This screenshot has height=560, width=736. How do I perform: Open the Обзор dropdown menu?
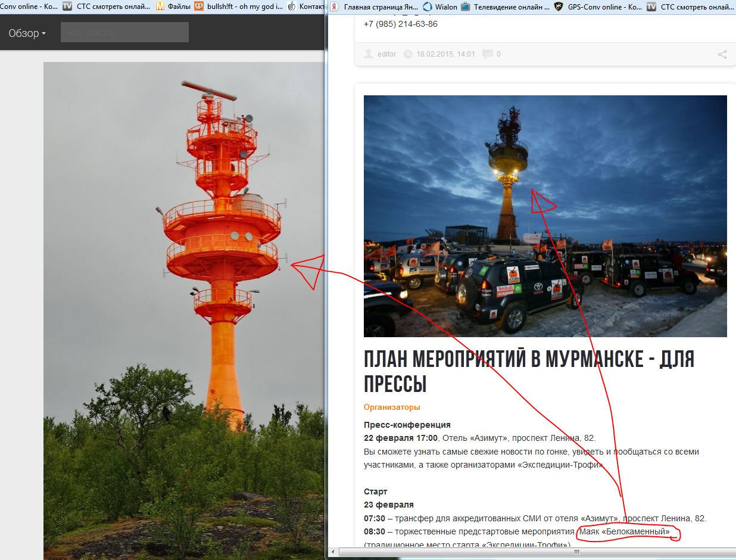click(27, 33)
